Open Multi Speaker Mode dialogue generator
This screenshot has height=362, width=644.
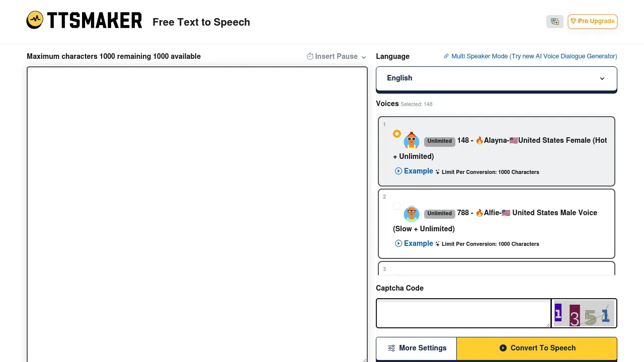[530, 56]
